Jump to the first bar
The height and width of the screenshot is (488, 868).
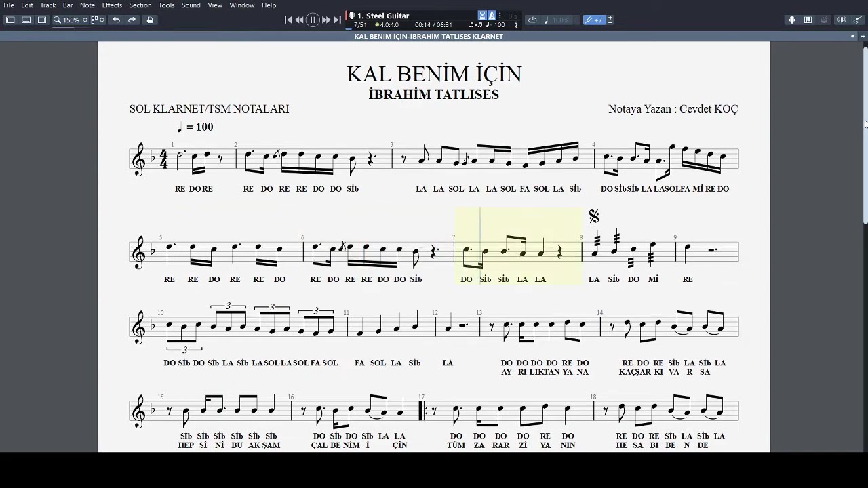(x=288, y=20)
